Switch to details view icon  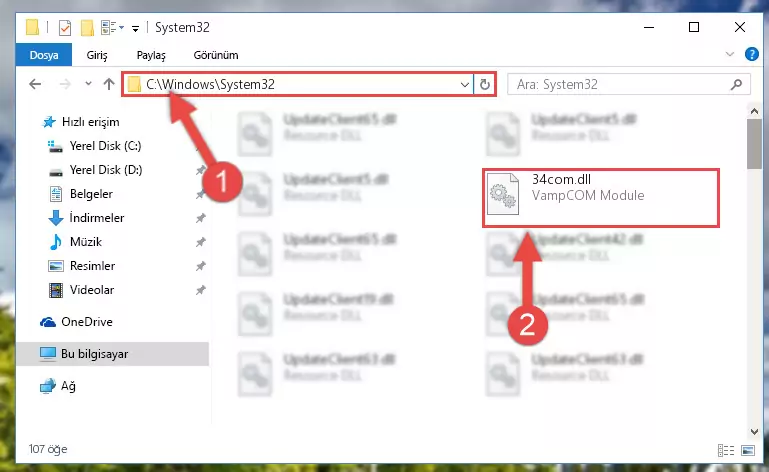pyautogui.click(x=726, y=450)
